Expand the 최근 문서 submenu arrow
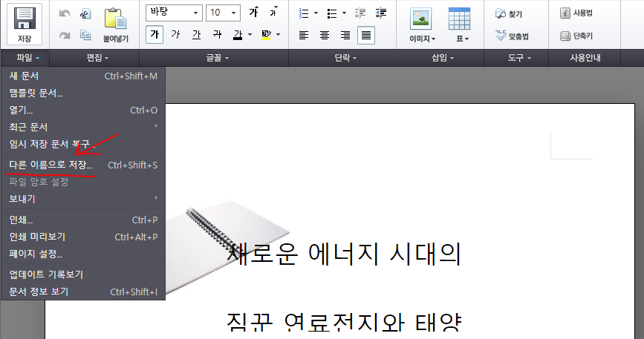The width and height of the screenshot is (644, 339). (156, 126)
